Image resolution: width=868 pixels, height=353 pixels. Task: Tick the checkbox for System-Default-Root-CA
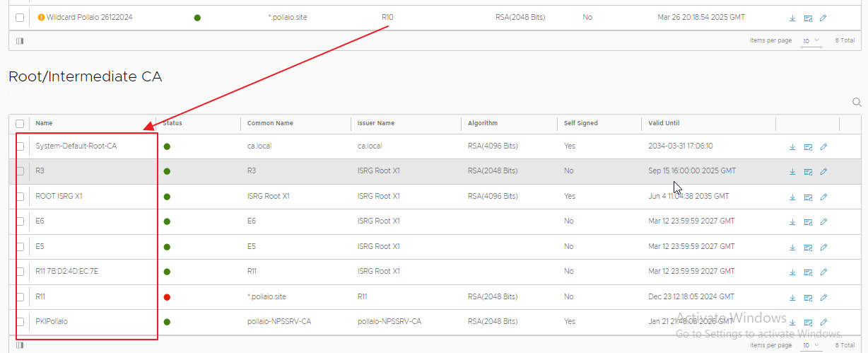20,146
